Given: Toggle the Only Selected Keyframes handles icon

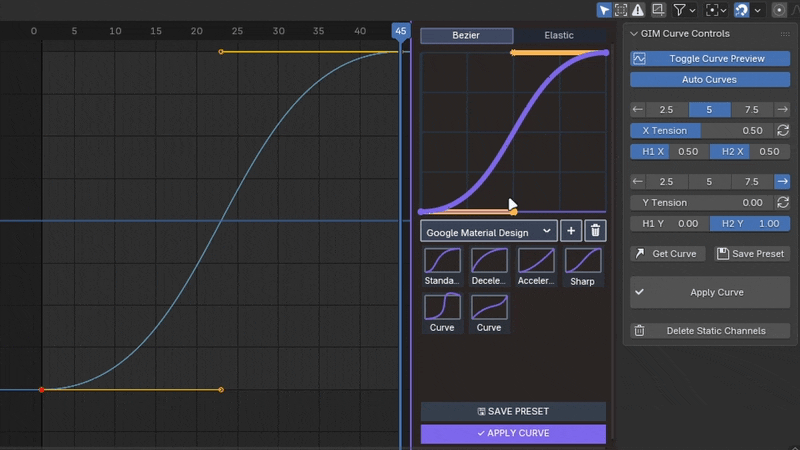Looking at the screenshot, I should (x=621, y=10).
